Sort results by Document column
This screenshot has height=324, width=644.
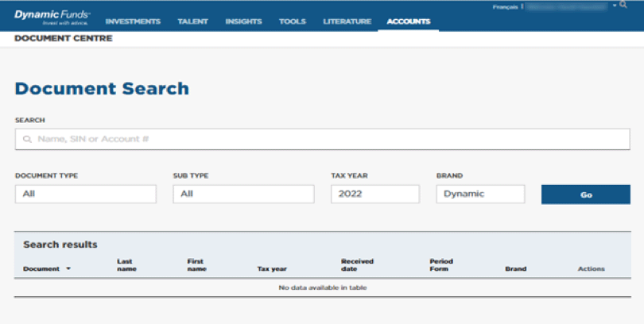(x=41, y=269)
